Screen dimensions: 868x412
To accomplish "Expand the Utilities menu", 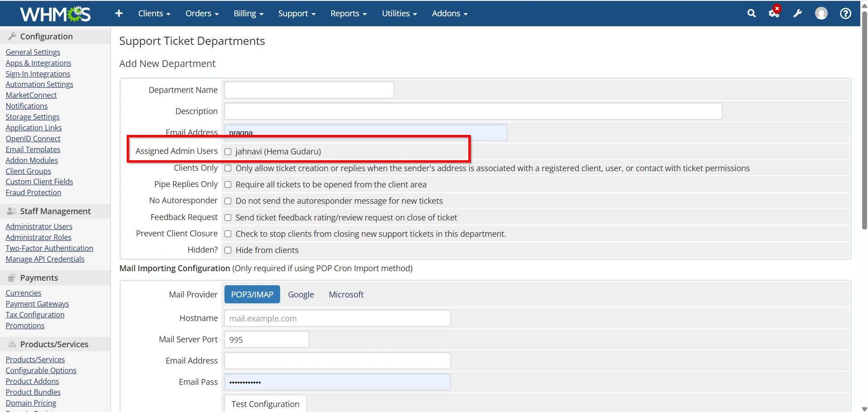I will tap(399, 14).
